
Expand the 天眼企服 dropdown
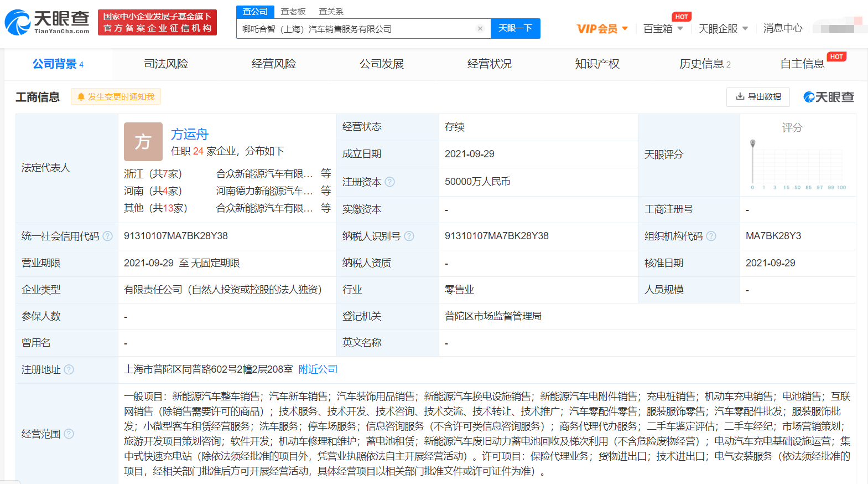[723, 29]
